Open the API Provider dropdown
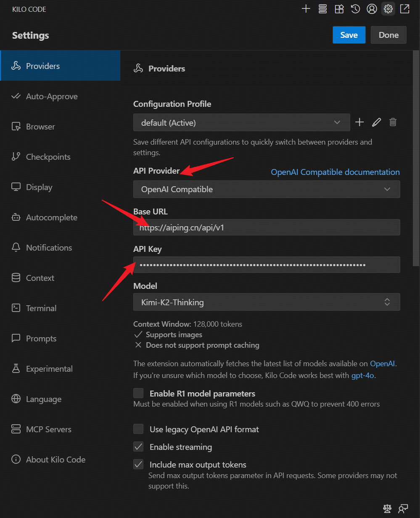 pyautogui.click(x=266, y=189)
